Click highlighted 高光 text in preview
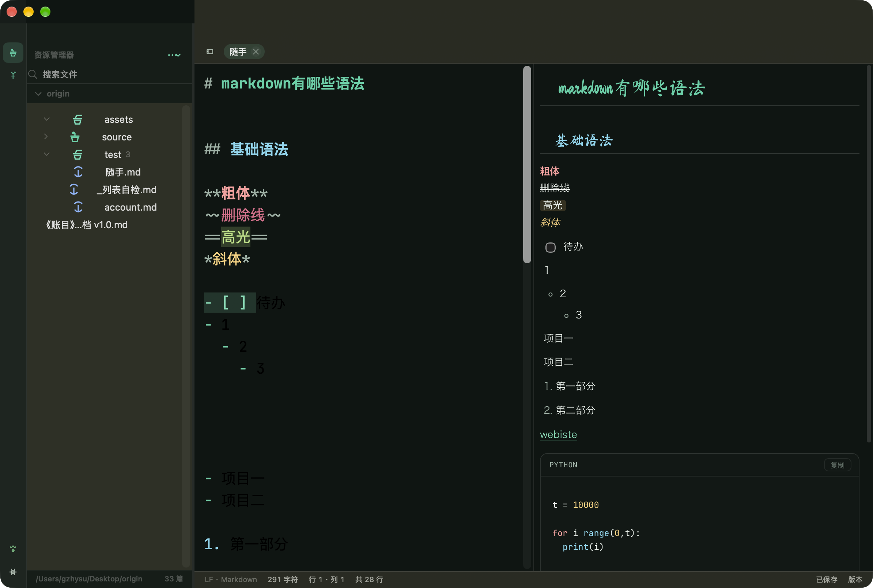The width and height of the screenshot is (873, 588). [552, 206]
